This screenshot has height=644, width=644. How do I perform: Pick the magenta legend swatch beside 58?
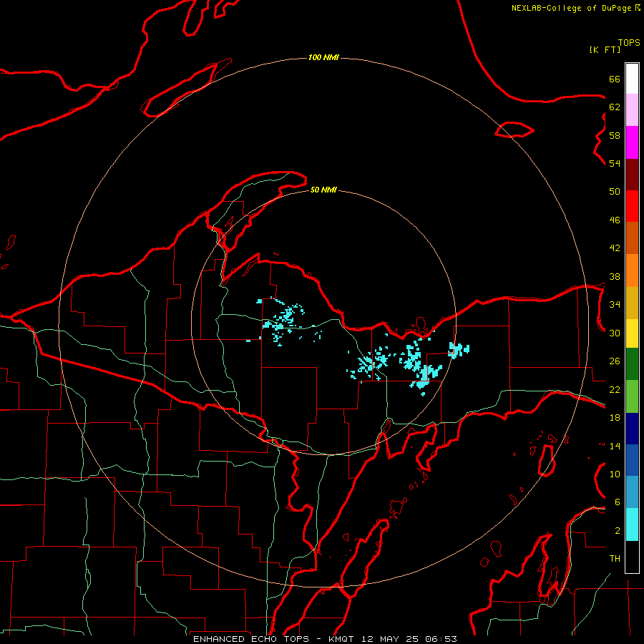pyautogui.click(x=632, y=142)
